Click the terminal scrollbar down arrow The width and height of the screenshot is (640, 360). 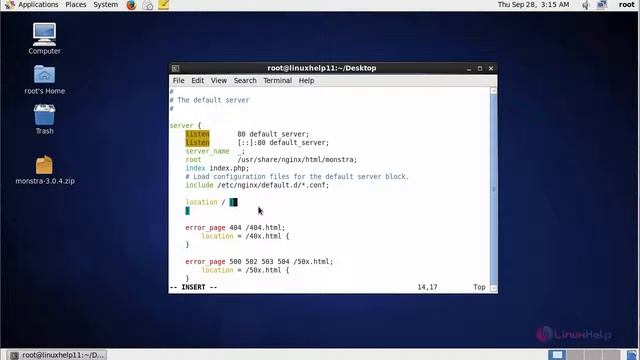(493, 288)
